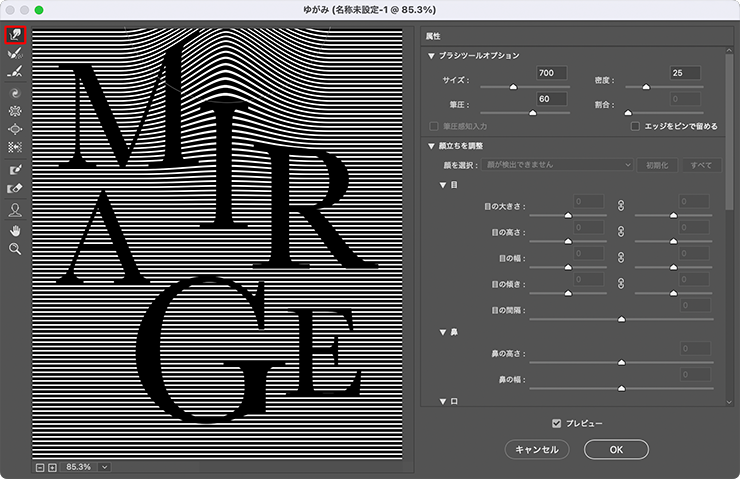The image size is (740, 479).
Task: Select the Hand tool in Liquify toolbar
Action: [x=15, y=229]
